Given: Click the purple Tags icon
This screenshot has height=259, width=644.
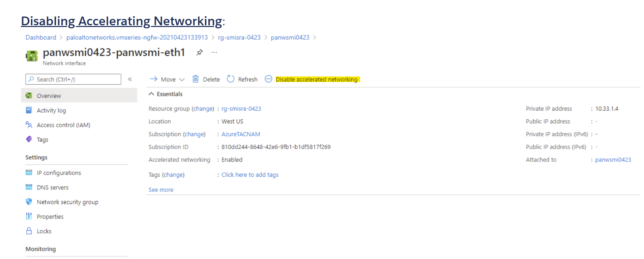Looking at the screenshot, I should 29,139.
